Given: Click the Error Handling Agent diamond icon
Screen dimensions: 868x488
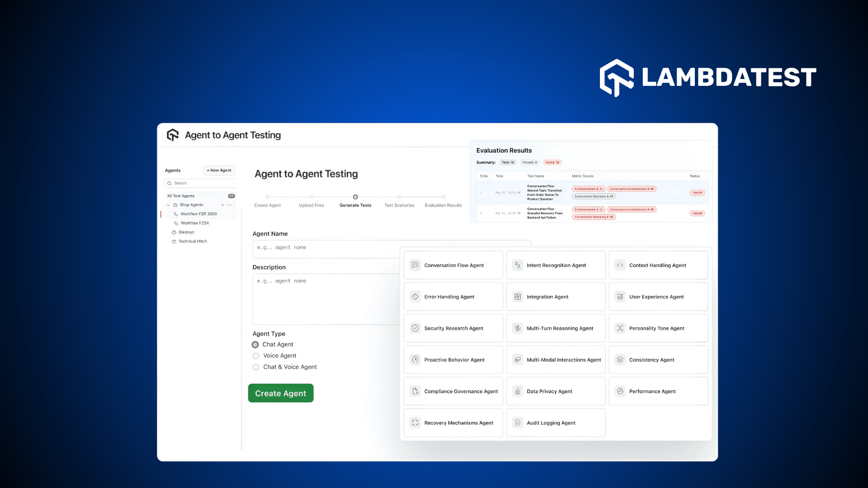Looking at the screenshot, I should tap(415, 297).
